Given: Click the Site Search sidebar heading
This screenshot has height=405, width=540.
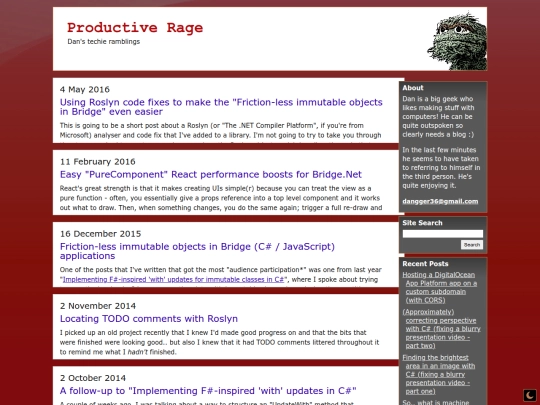Looking at the screenshot, I should [x=422, y=223].
